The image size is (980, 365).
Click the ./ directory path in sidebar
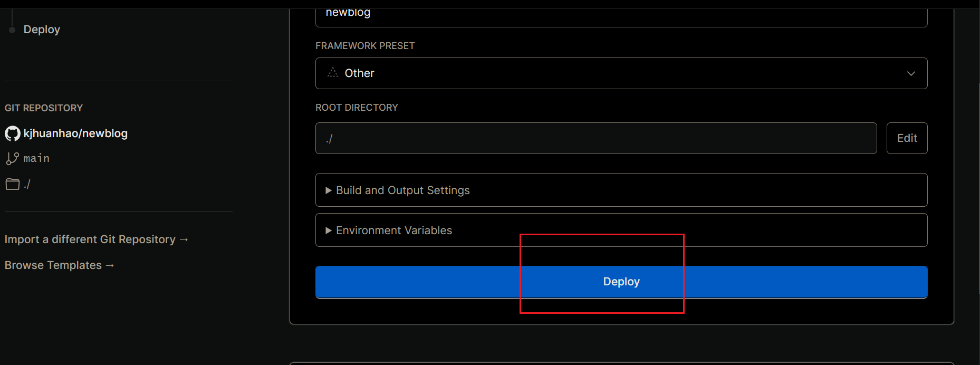(27, 184)
